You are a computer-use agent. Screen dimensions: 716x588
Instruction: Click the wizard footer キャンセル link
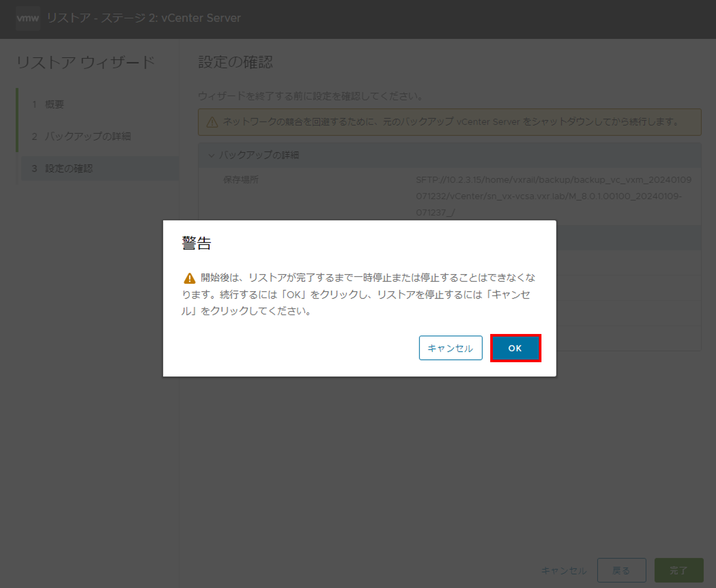564,571
